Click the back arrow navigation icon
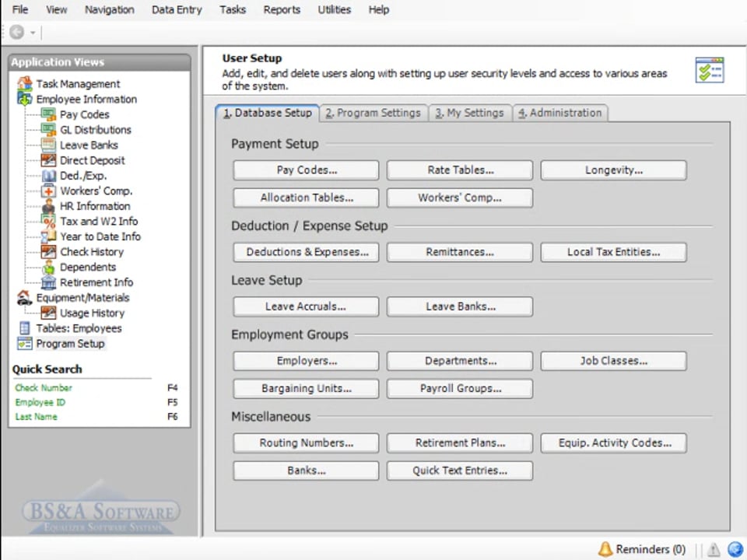The height and width of the screenshot is (560, 747). click(17, 33)
